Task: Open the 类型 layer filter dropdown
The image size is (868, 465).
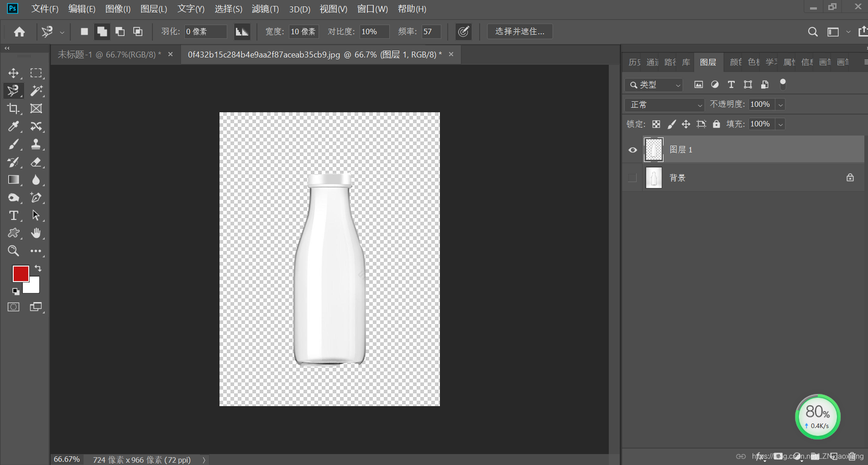Action: 654,85
